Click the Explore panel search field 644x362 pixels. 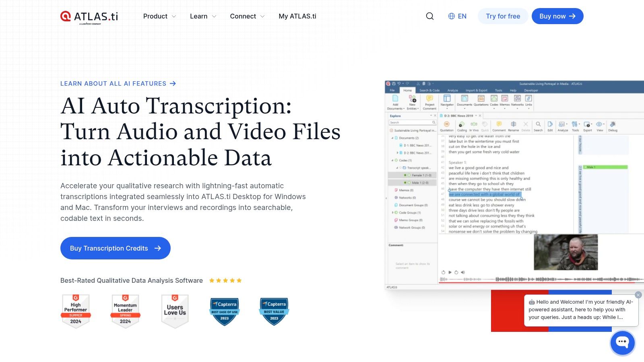click(x=413, y=122)
